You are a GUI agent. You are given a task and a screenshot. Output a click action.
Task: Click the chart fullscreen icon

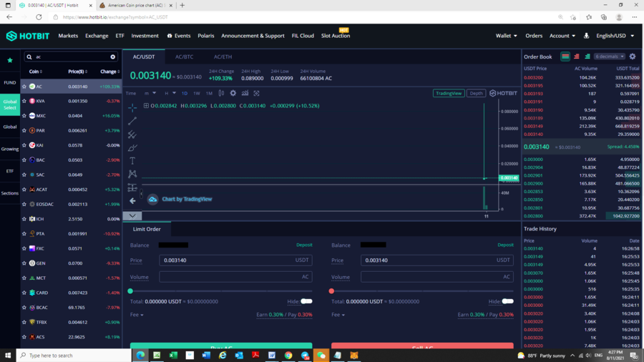tap(256, 93)
